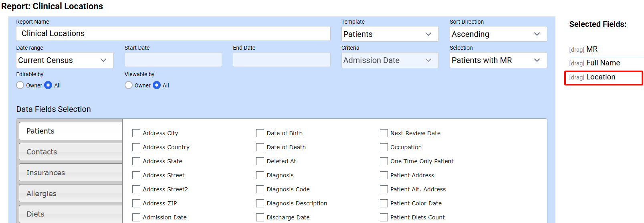Enable the Date of Birth field
Image resolution: width=644 pixels, height=223 pixels.
[260, 133]
